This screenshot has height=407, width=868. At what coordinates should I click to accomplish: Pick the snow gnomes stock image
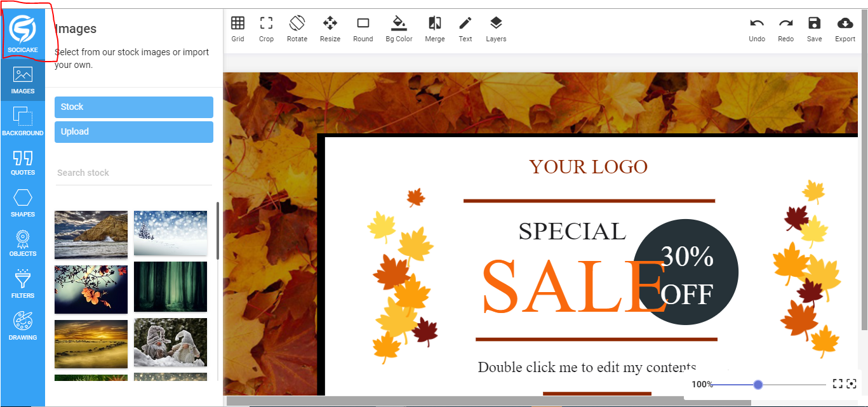point(170,342)
